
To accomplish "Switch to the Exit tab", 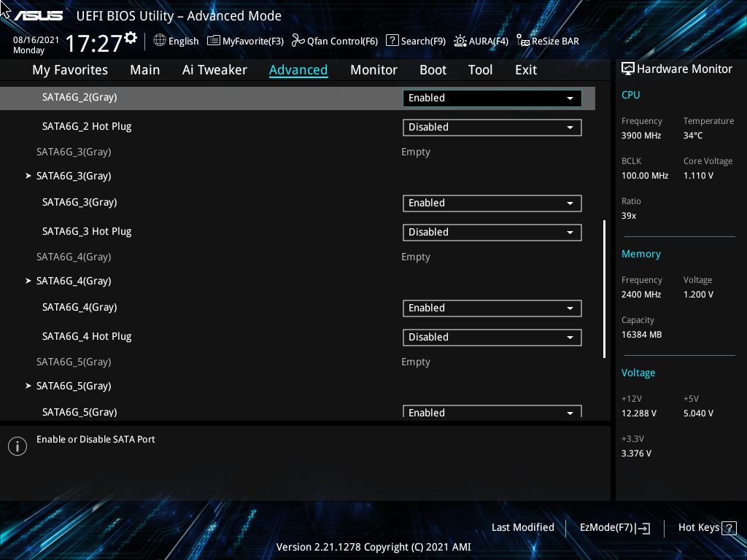I will click(x=526, y=70).
